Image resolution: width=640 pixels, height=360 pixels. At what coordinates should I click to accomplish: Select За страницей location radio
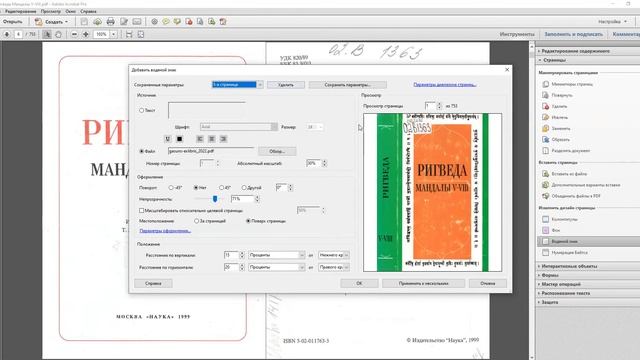(x=196, y=221)
